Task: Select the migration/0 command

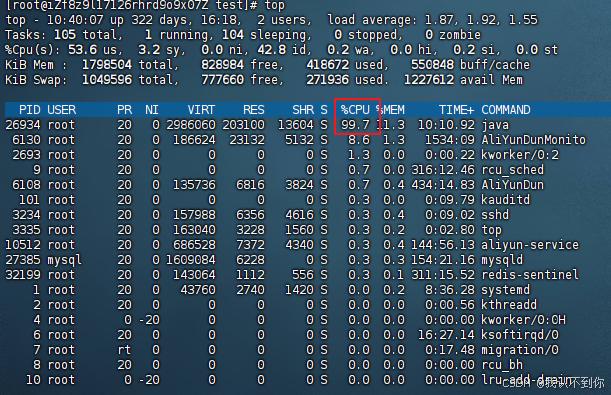Action: click(x=520, y=350)
